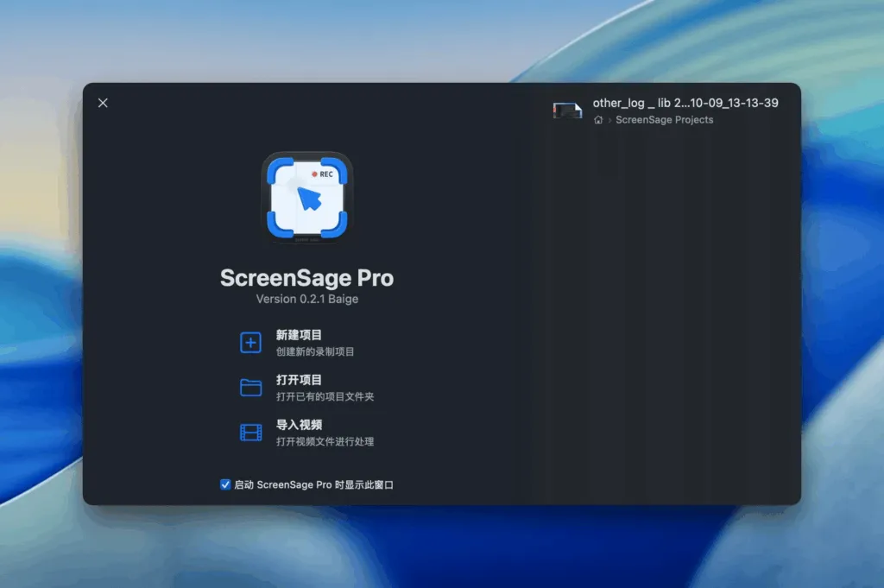
Task: Click the Import Video film strip icon
Action: click(x=250, y=432)
